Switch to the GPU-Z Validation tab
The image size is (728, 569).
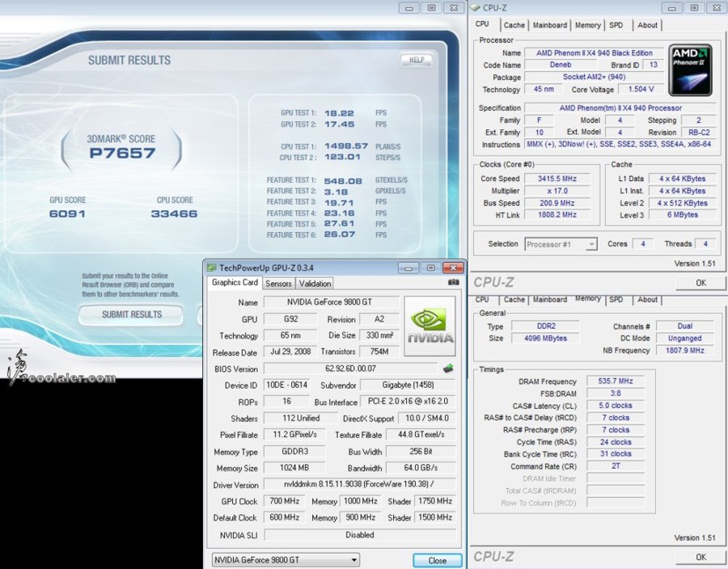(315, 284)
